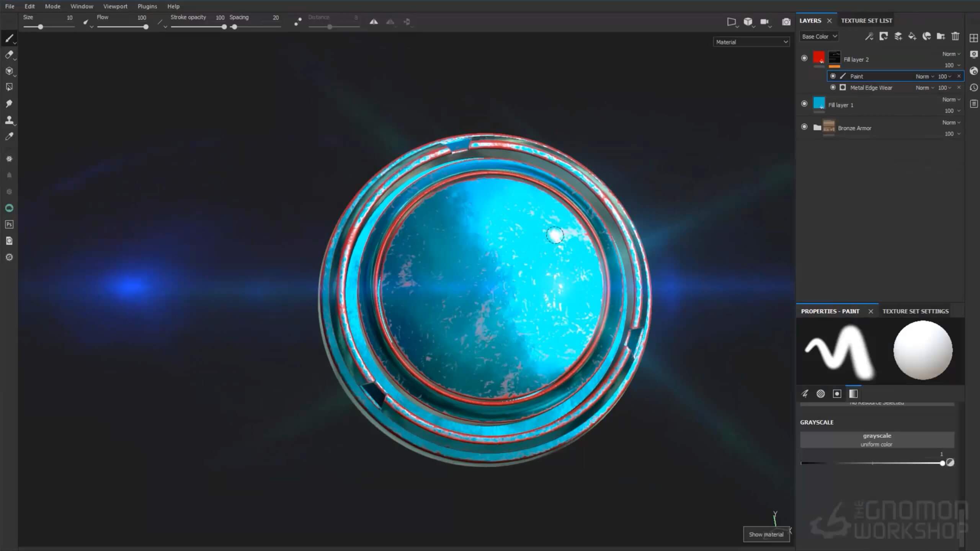Screen dimensions: 980x551
Task: Select the Smudge tool
Action: [x=9, y=104]
